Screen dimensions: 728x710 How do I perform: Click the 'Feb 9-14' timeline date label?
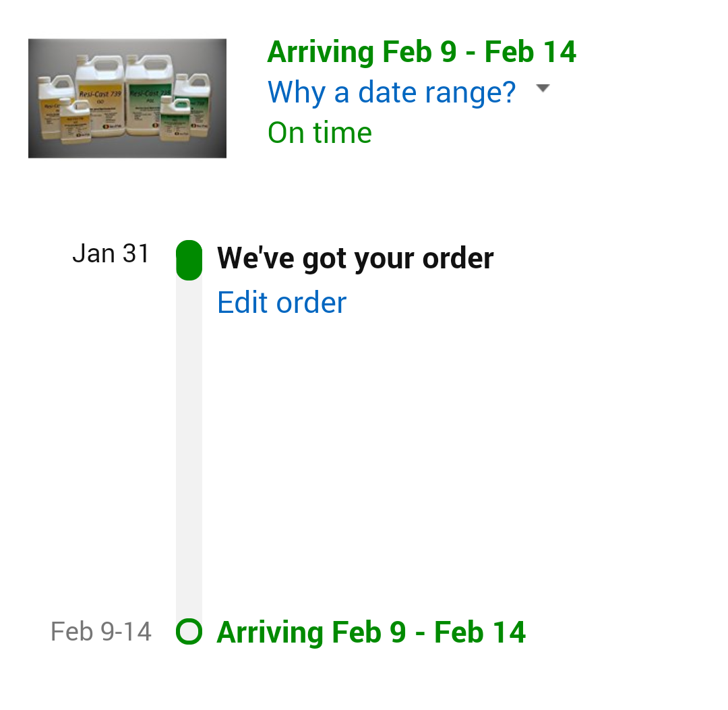pyautogui.click(x=100, y=632)
